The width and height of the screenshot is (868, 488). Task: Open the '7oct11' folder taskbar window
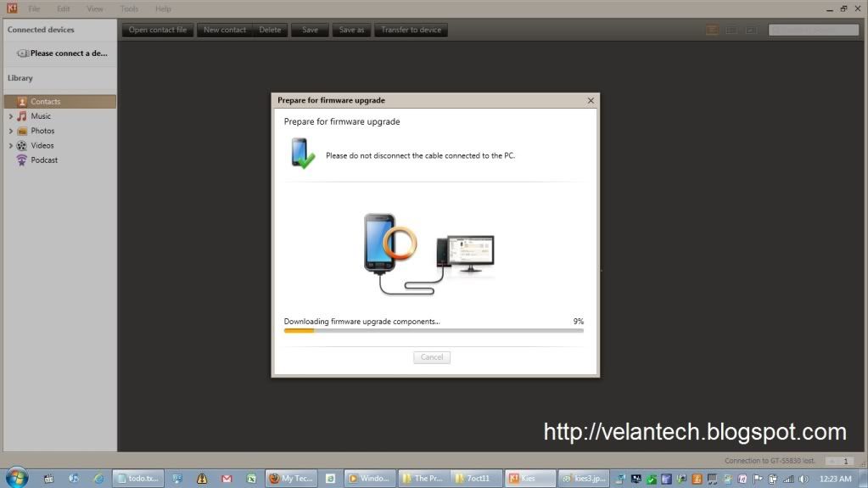pyautogui.click(x=476, y=479)
